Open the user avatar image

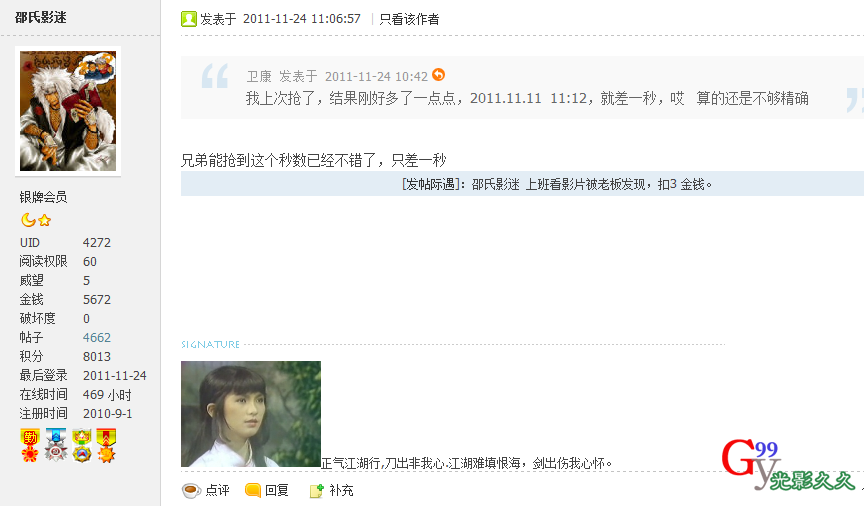pos(68,111)
